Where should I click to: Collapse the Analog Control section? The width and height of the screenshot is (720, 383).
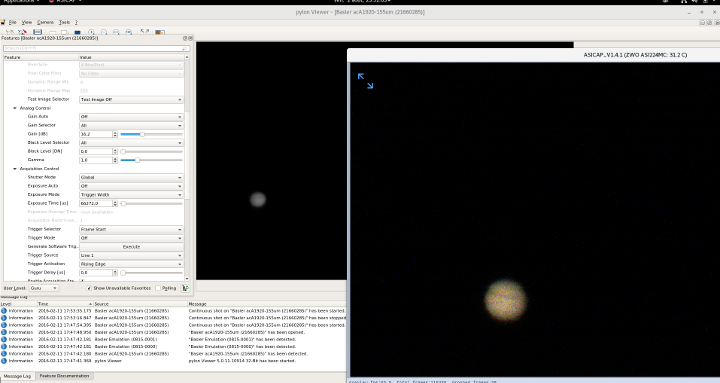(x=15, y=108)
